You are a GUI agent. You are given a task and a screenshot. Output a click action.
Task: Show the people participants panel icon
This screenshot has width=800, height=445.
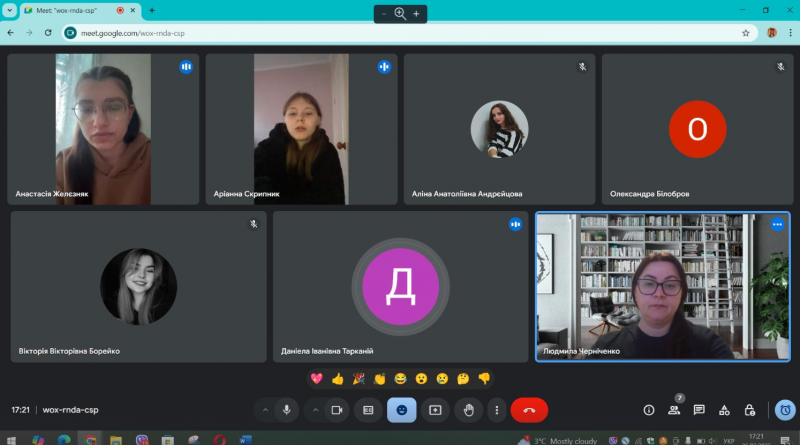pos(674,410)
